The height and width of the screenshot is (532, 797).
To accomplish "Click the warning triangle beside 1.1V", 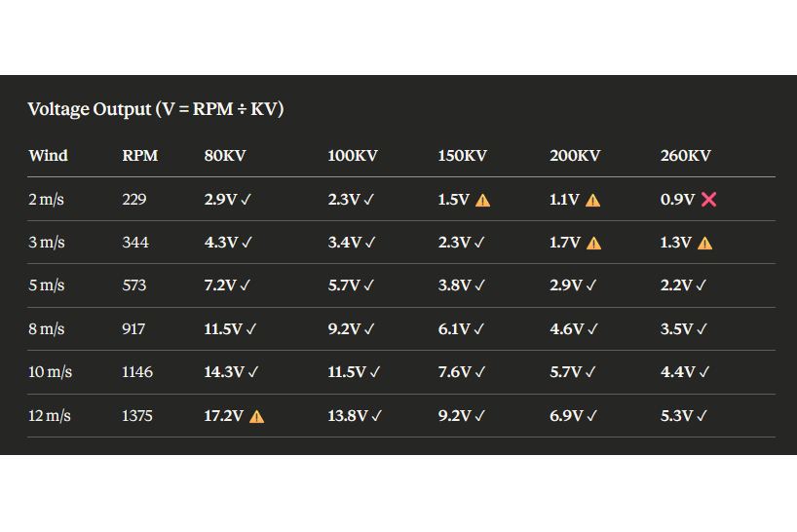I will [592, 200].
